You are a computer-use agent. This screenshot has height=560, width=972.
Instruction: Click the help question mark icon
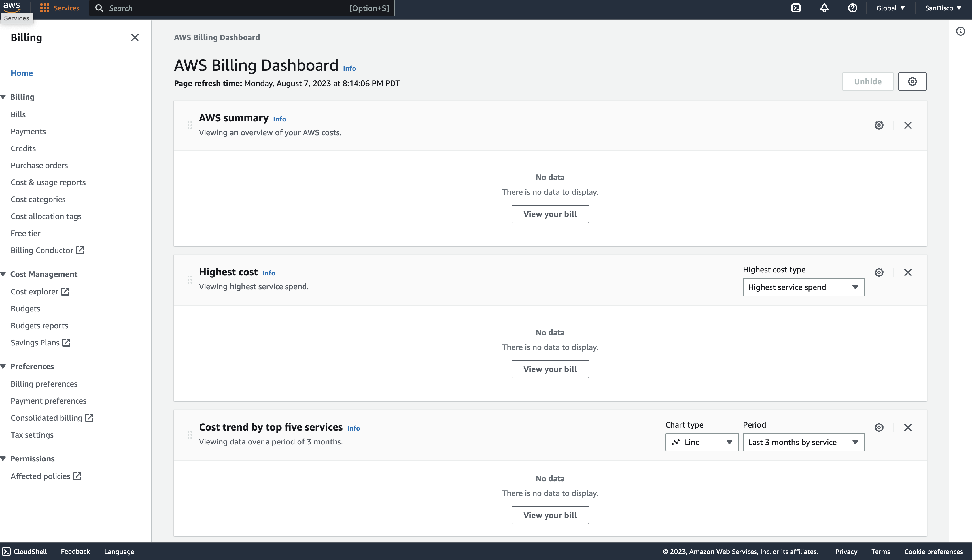[x=853, y=8]
